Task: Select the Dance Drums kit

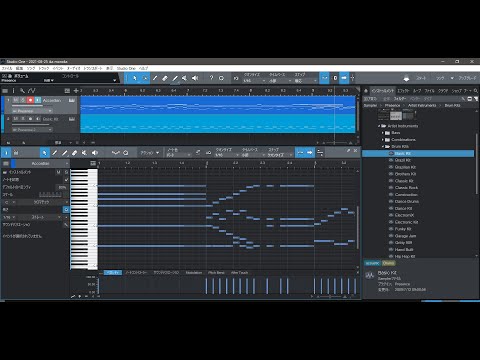Action: click(407, 201)
